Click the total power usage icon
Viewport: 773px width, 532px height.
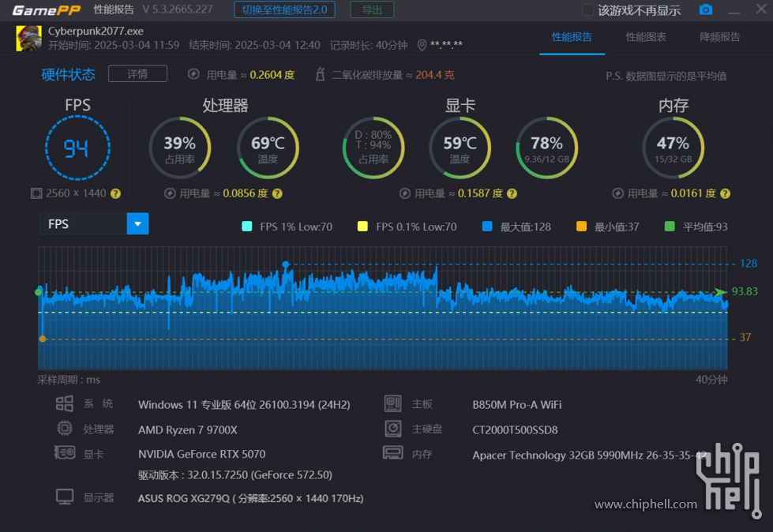[193, 74]
